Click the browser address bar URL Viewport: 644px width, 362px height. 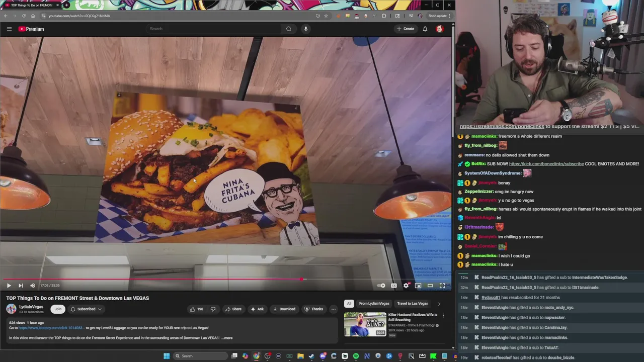pos(79,16)
